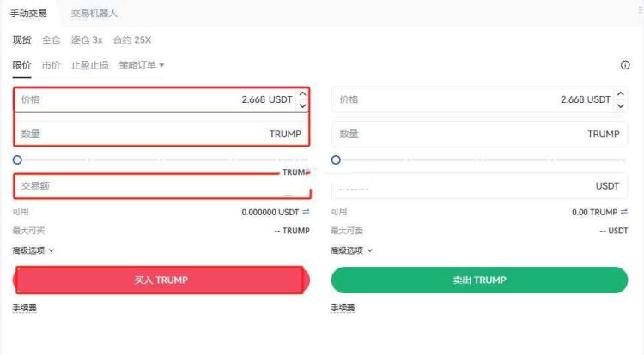The image size is (644, 355).
Task: Click the USDT transfer arrows icon
Action: [x=306, y=212]
